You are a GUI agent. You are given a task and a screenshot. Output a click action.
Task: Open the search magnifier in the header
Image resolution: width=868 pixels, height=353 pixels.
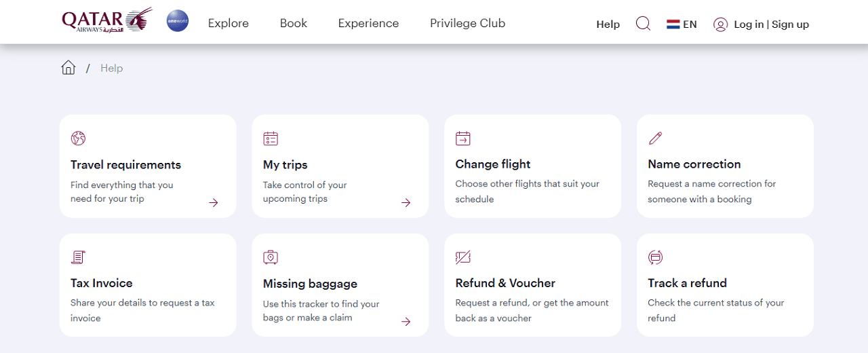[643, 24]
